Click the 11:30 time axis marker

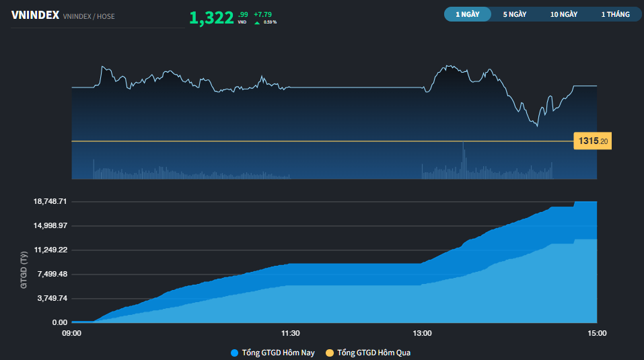click(290, 333)
